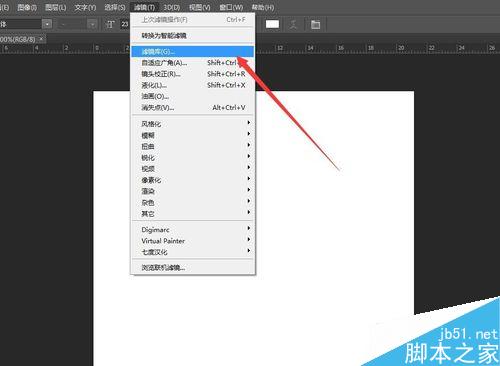Expand the 像素化 submenu
The height and width of the screenshot is (366, 500).
coord(193,180)
